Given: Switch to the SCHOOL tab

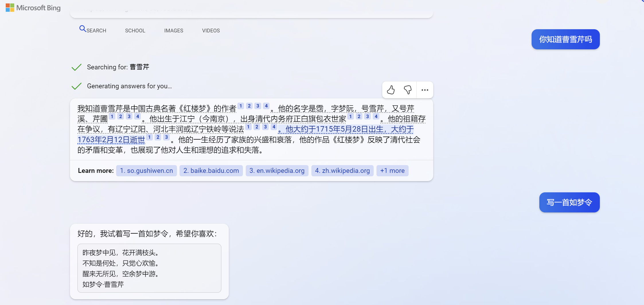Looking at the screenshot, I should click(135, 31).
